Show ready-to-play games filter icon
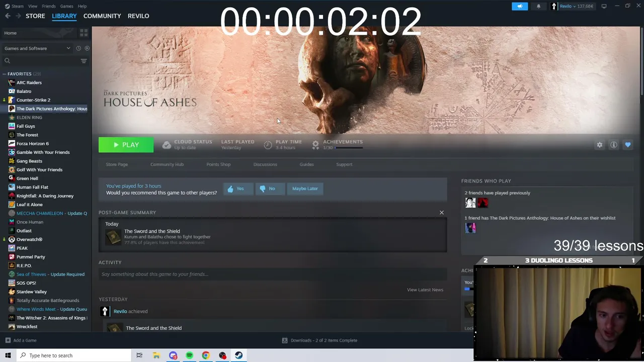 tap(87, 48)
